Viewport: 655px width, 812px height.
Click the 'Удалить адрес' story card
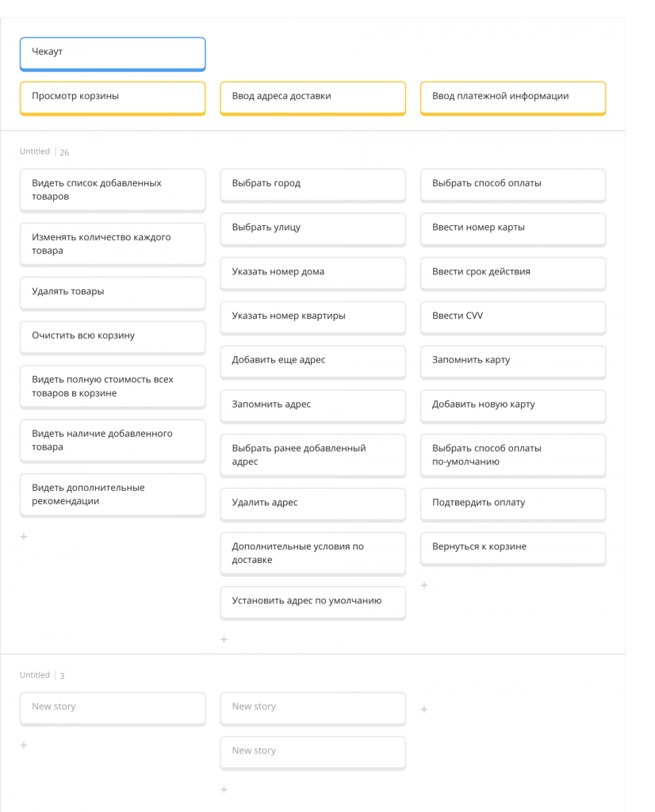point(312,503)
